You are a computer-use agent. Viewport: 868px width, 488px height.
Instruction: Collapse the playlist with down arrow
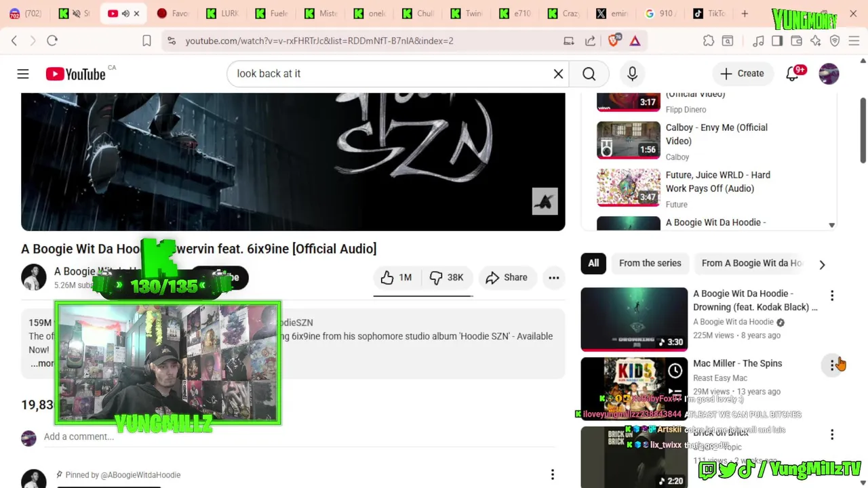pos(831,225)
